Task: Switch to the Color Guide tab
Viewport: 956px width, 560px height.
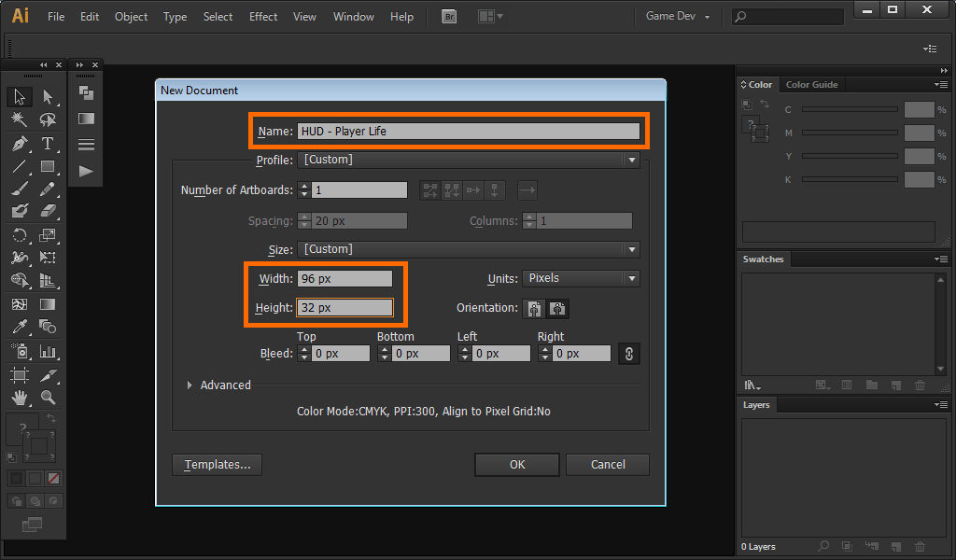Action: pos(811,85)
